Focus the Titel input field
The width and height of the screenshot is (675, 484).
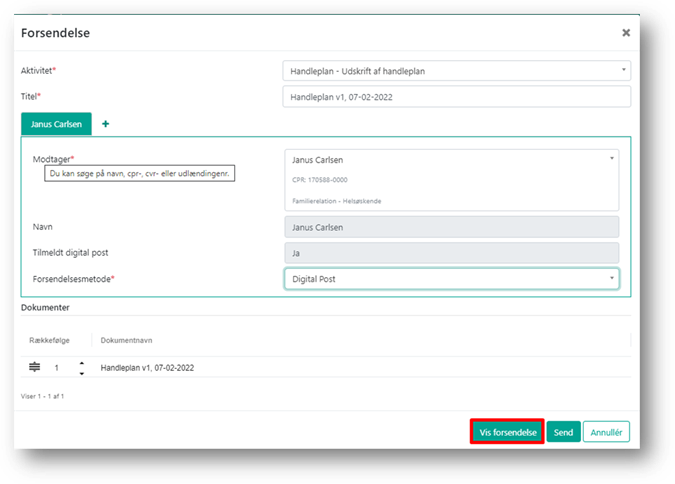click(x=456, y=96)
